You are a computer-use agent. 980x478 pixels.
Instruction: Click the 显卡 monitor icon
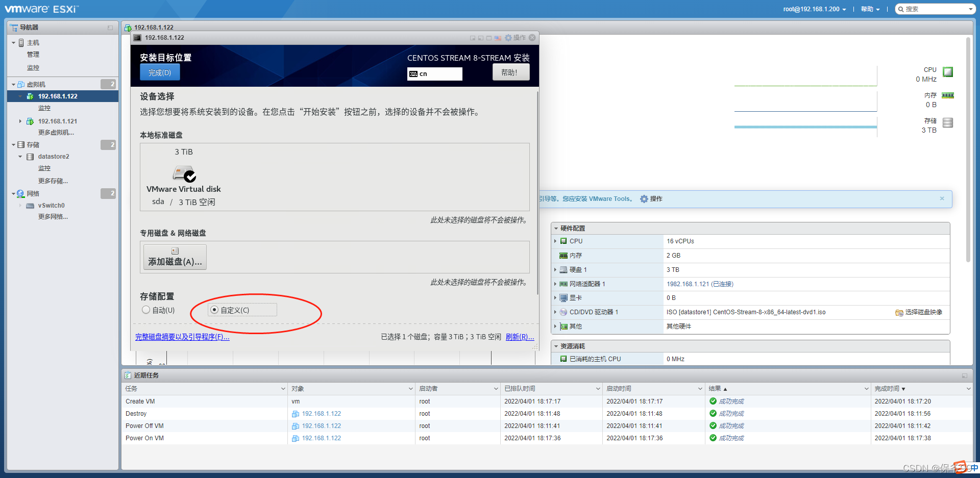(x=563, y=298)
